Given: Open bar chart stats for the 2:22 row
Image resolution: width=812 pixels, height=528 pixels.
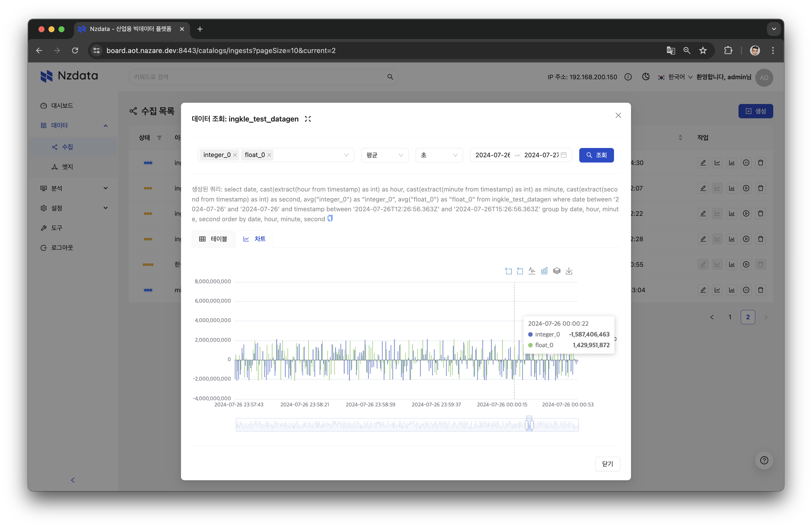Looking at the screenshot, I should 731,213.
